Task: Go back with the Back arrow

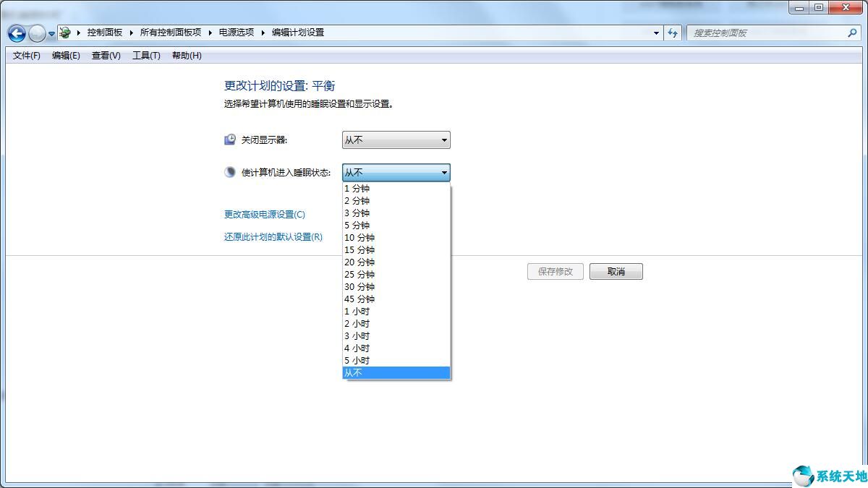Action: click(17, 33)
